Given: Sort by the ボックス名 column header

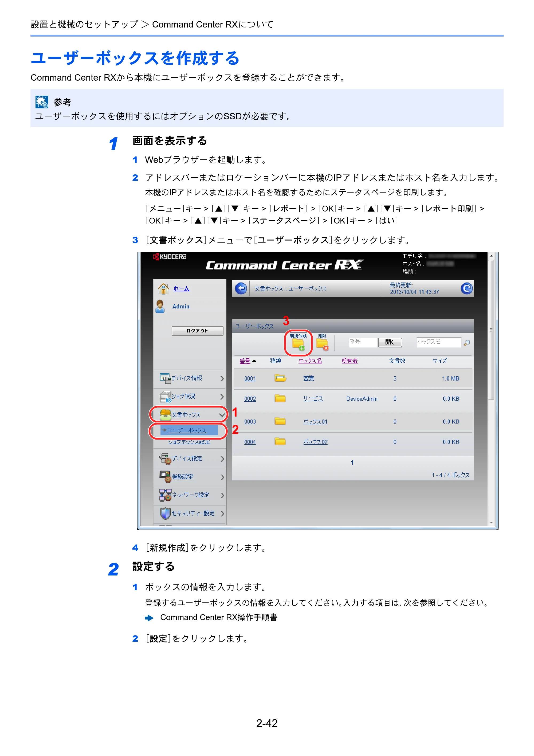Looking at the screenshot, I should (310, 361).
